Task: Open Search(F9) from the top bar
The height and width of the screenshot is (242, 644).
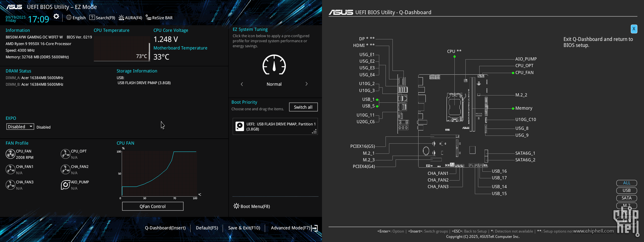Action: click(x=102, y=18)
